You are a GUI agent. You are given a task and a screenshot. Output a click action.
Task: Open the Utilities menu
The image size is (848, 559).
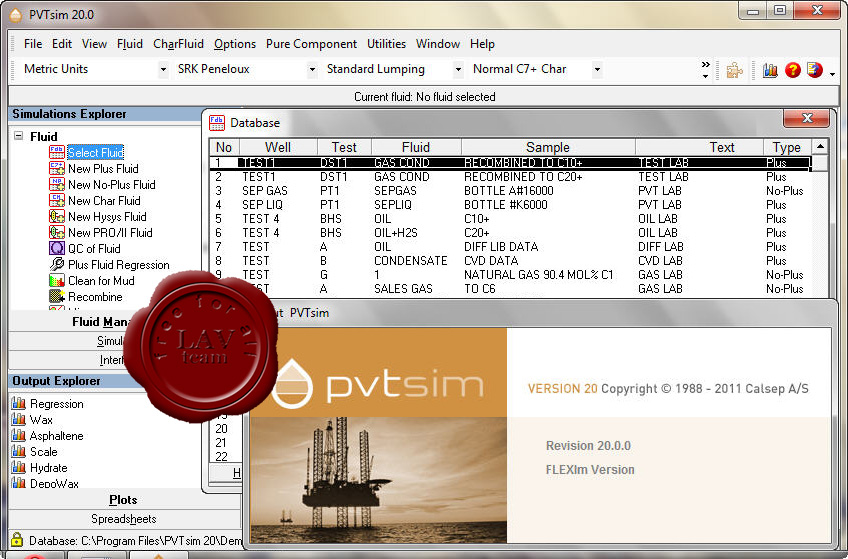(386, 44)
